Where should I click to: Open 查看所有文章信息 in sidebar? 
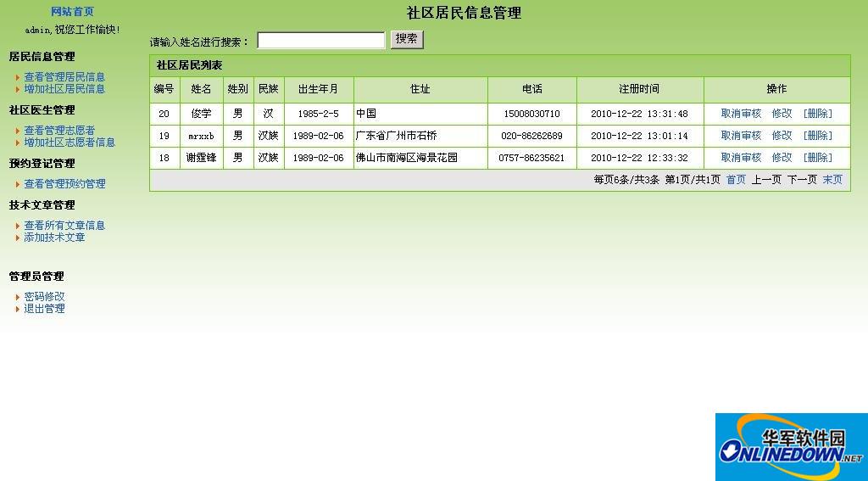(64, 226)
